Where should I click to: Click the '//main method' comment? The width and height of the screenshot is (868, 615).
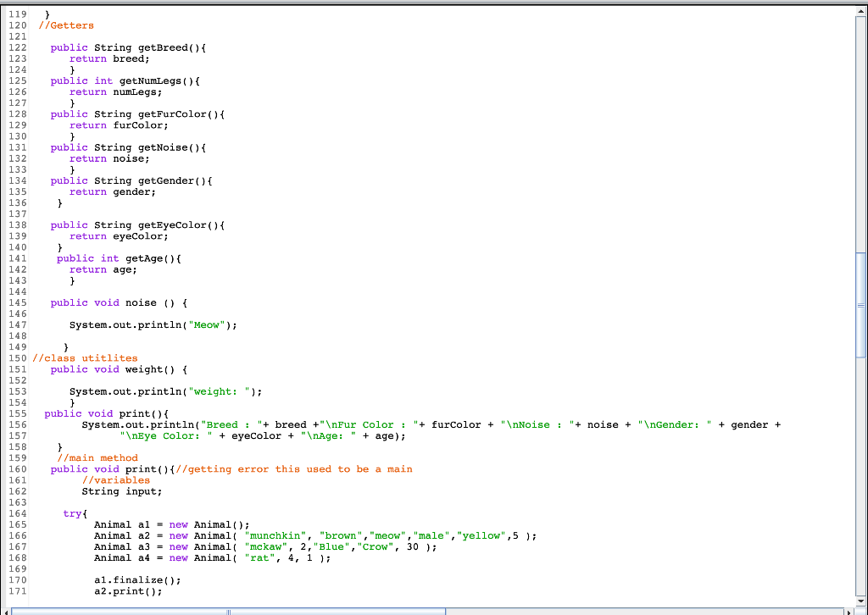pos(97,457)
